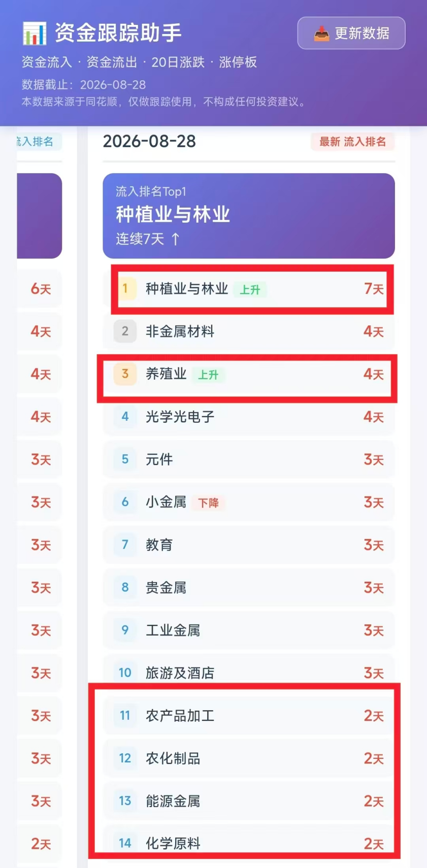
Task: Open the 种植业与林业 Top1 banner card
Action: coord(249,216)
